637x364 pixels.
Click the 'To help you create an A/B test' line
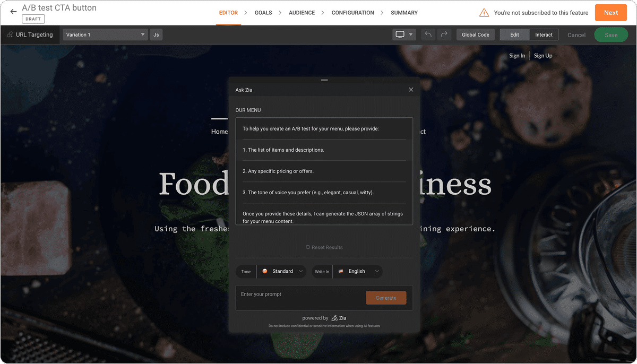(x=311, y=128)
